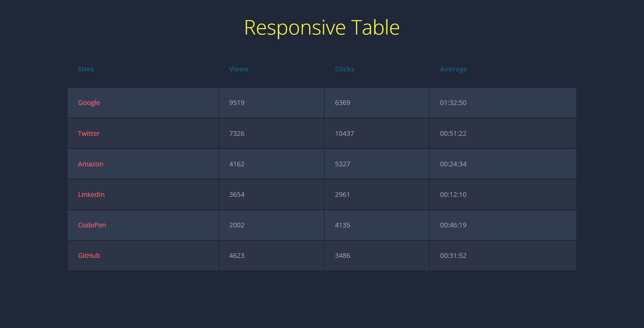Click the Responsive Table heading
The height and width of the screenshot is (328, 644).
(322, 28)
